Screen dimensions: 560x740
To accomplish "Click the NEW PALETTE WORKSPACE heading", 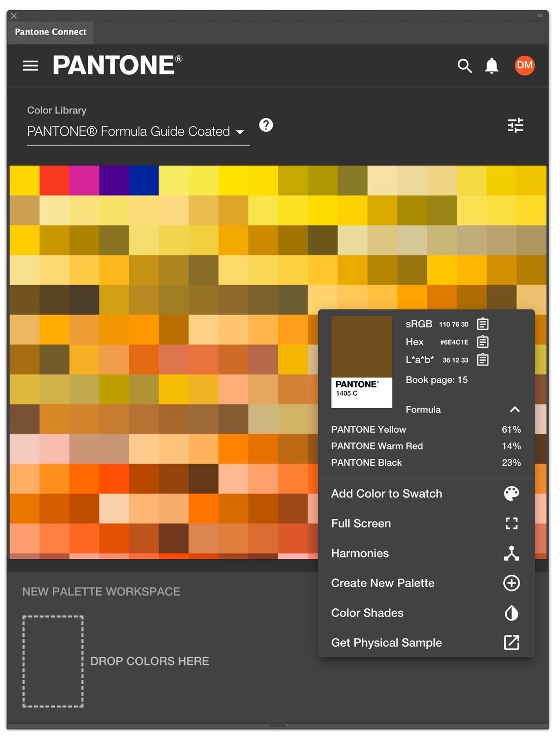I will click(x=101, y=592).
